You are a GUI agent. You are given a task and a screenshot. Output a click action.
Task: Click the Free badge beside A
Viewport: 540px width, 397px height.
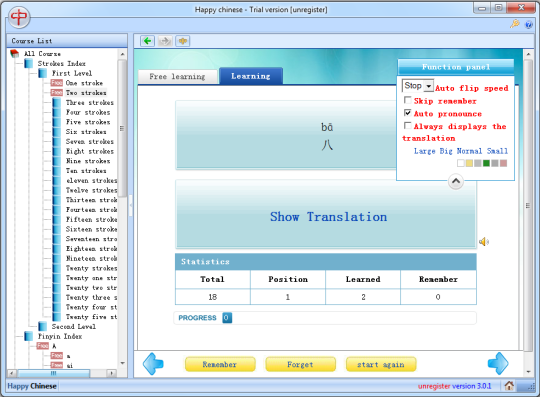(43, 346)
